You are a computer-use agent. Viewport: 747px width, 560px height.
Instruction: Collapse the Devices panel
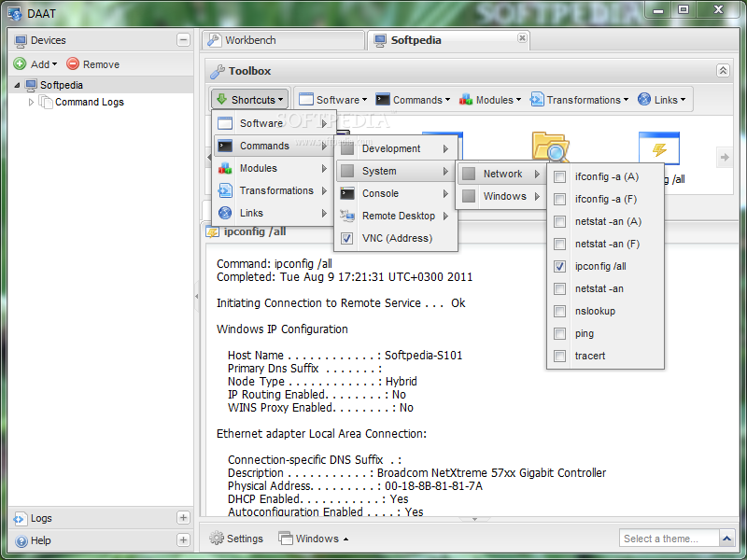click(x=183, y=39)
